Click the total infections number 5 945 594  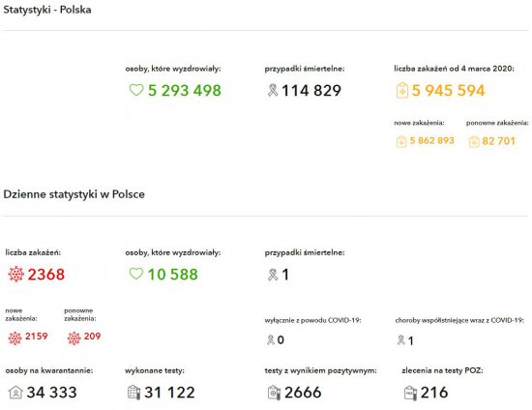448,90
